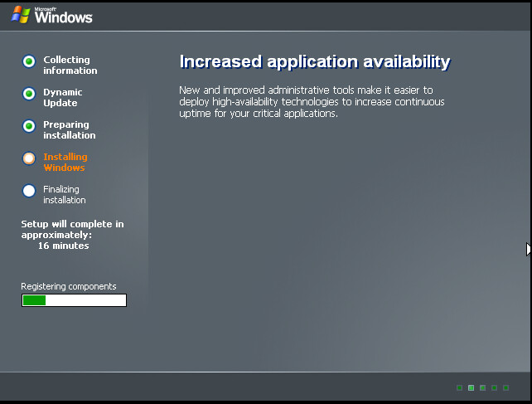Click the Registering components status text
This screenshot has height=404, width=532.
coord(69,286)
